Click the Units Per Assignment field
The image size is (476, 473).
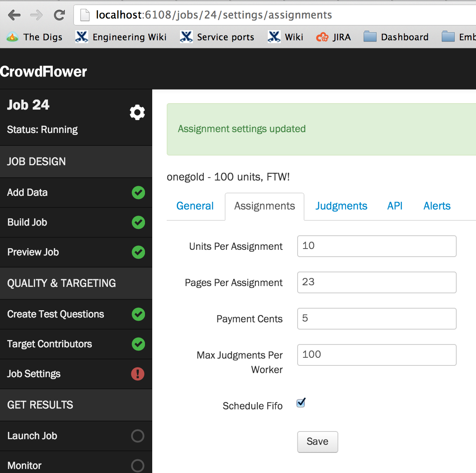point(377,246)
